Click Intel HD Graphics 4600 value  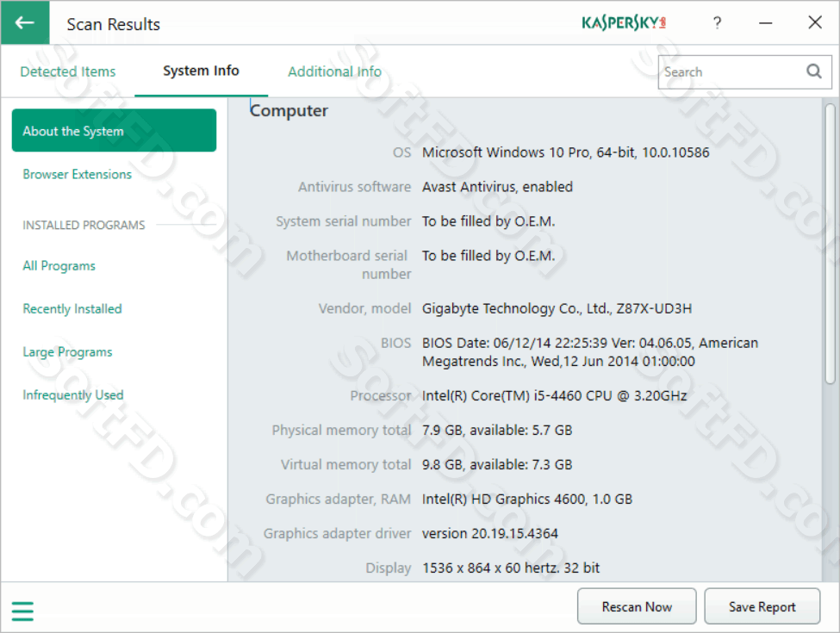527,500
